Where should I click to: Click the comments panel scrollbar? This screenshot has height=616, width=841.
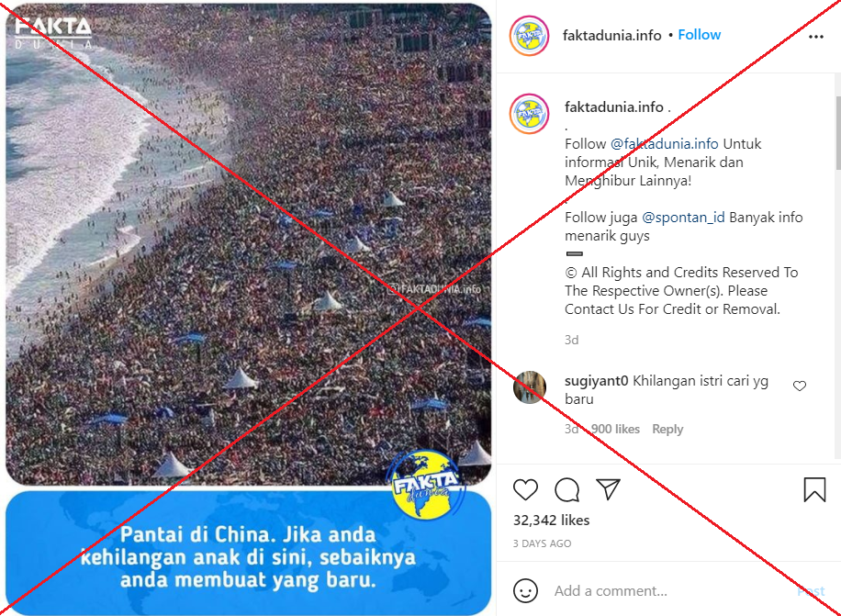tap(837, 133)
